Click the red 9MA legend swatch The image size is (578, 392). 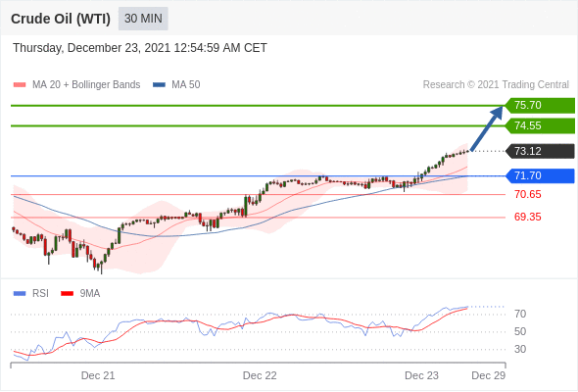(67, 294)
